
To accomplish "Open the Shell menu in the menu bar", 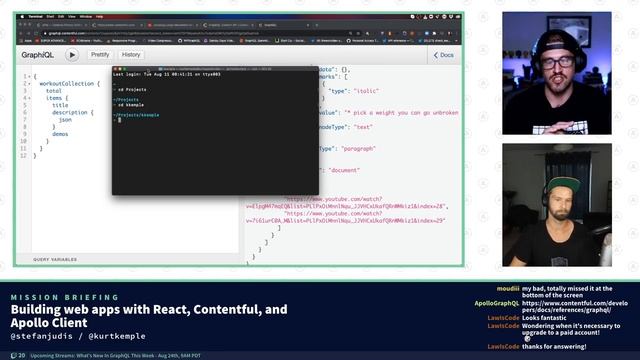I will (x=50, y=17).
